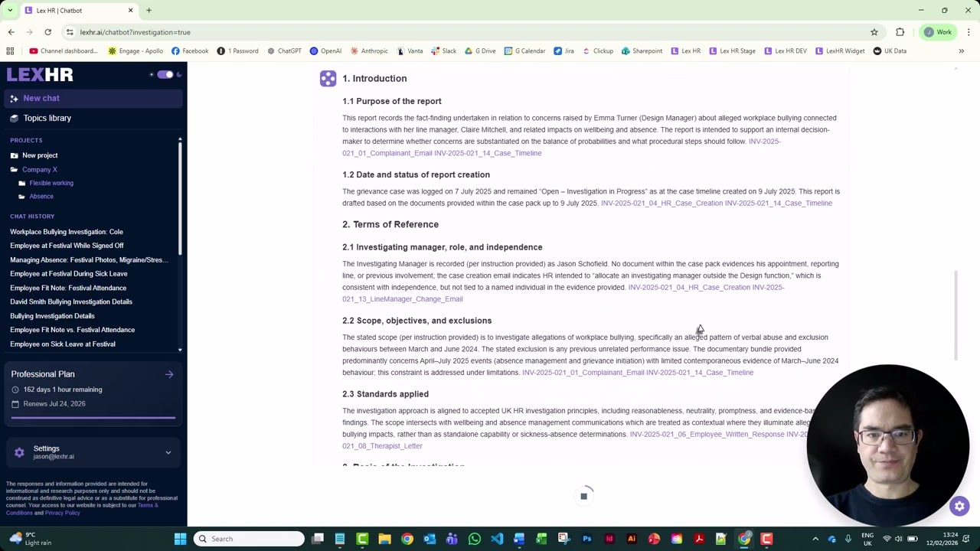This screenshot has width=980, height=551.
Task: Click the chatbot avatar icon beside Introduction
Action: [328, 78]
